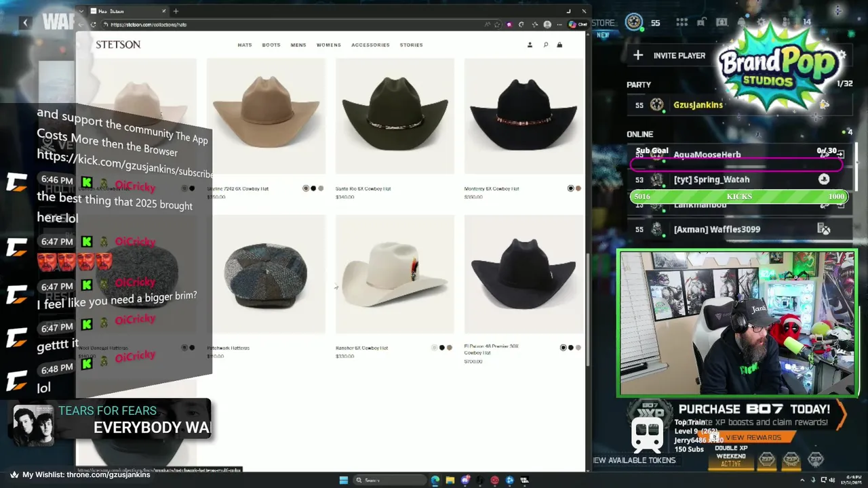Open File Explorer from taskbar
The width and height of the screenshot is (868, 488).
click(450, 481)
